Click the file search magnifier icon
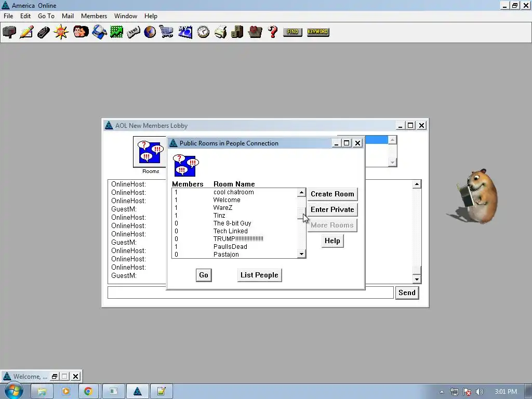 click(x=99, y=32)
